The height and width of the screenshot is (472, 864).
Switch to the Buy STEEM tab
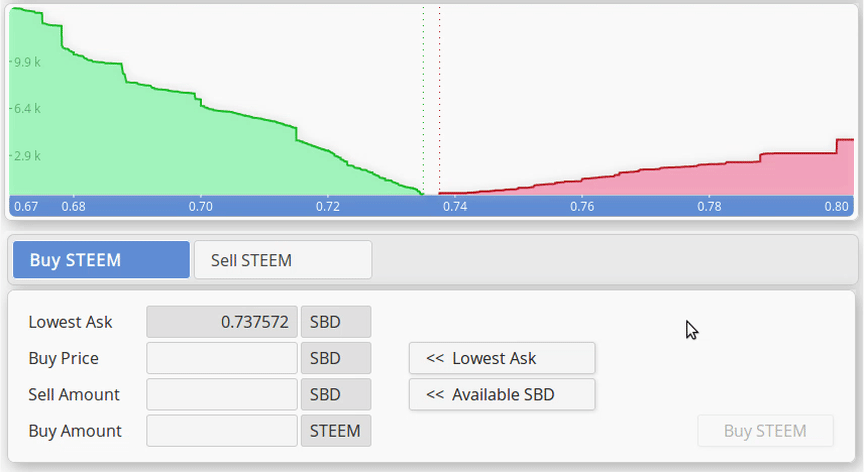click(101, 259)
